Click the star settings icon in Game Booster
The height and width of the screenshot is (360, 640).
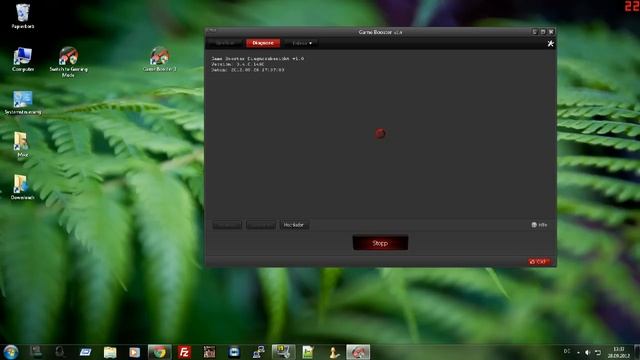coord(550,43)
